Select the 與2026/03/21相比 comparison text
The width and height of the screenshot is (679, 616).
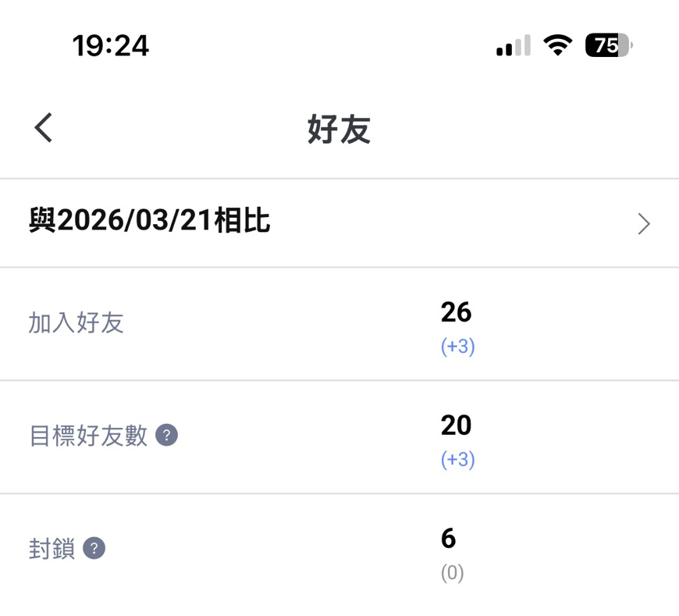pyautogui.click(x=150, y=222)
